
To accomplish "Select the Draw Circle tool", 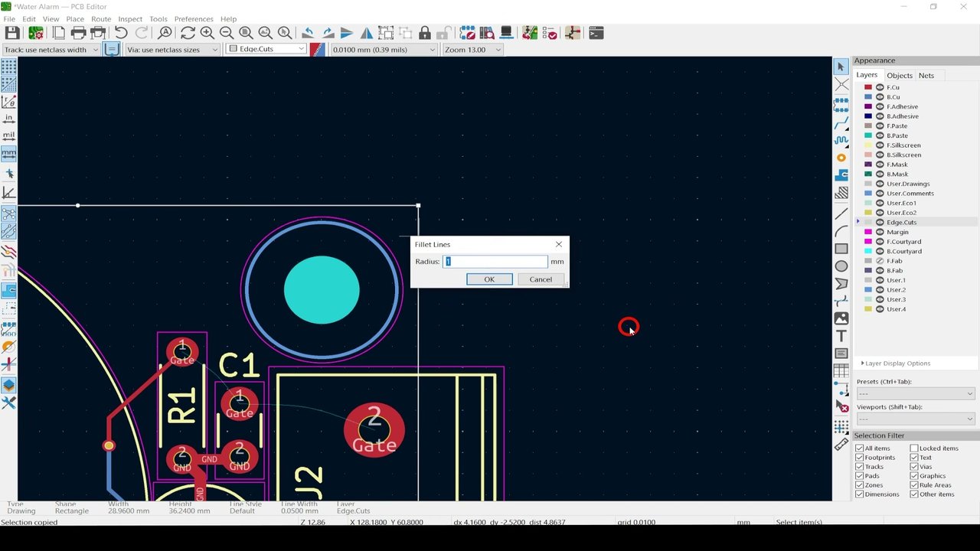I will 841,266.
